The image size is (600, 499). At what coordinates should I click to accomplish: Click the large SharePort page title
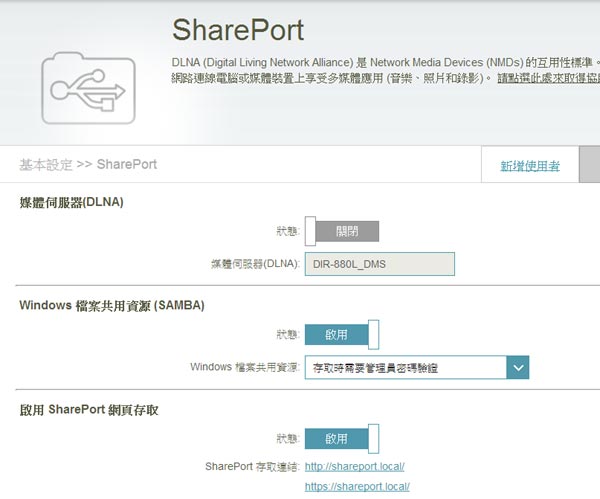click(x=238, y=29)
